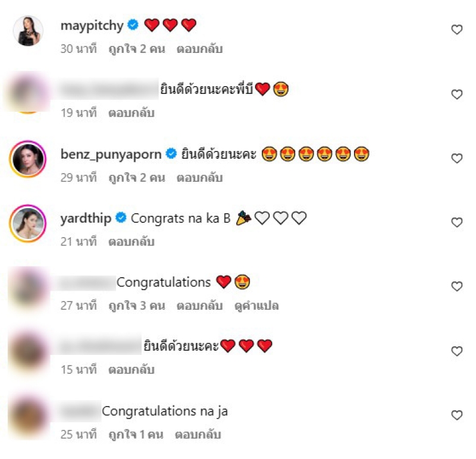Viewport: 476px width, 459px height.
Task: Open the benz_punyaporn username link
Action: tap(111, 155)
